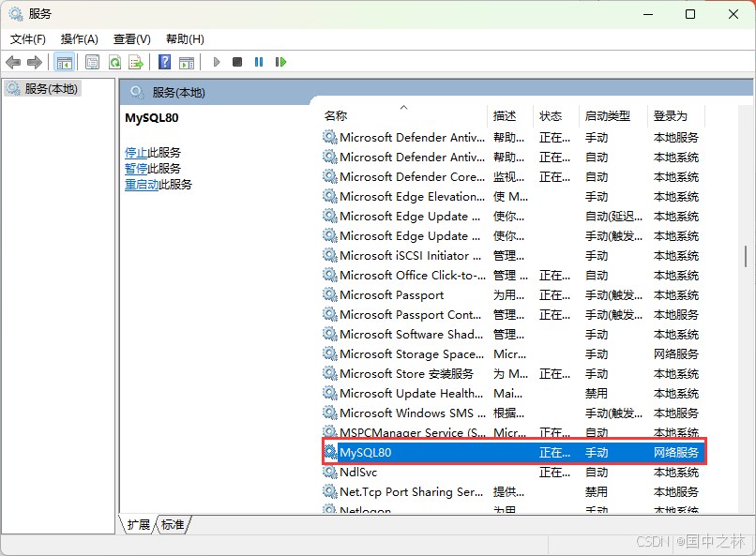Select Microsoft Storage Spaces service row

click(x=514, y=353)
